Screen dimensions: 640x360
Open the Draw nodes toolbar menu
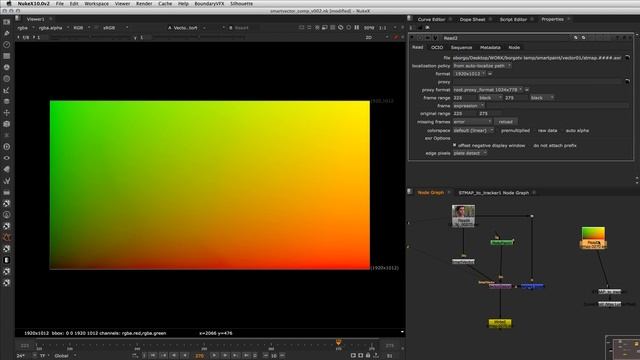coord(7,33)
